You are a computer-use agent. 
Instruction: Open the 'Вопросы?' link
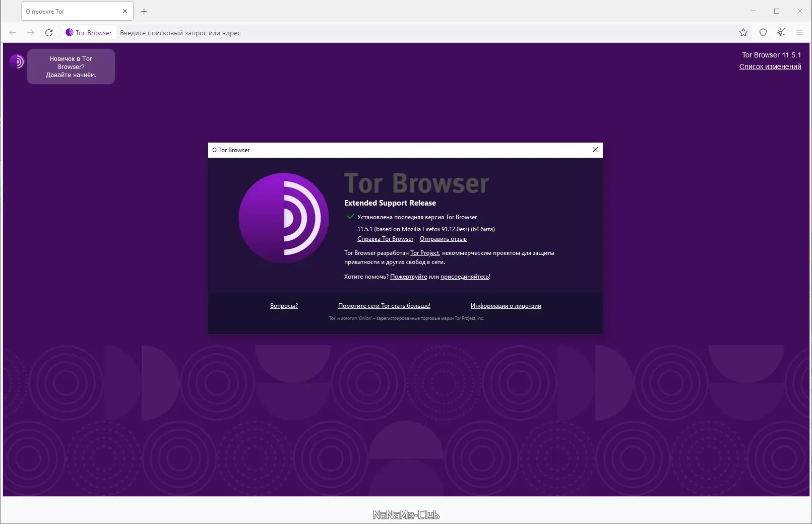click(x=284, y=306)
